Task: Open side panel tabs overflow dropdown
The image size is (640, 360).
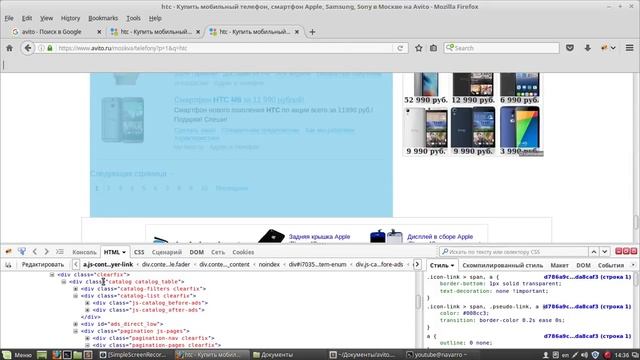Action: 633,265
